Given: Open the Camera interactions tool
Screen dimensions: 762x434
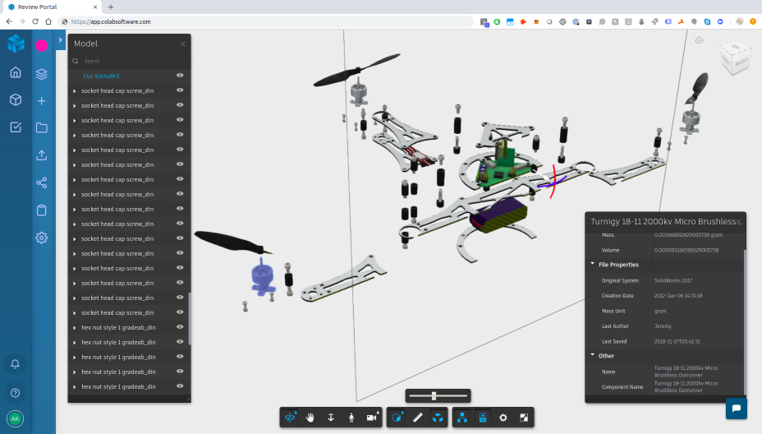Looking at the screenshot, I should [x=372, y=417].
